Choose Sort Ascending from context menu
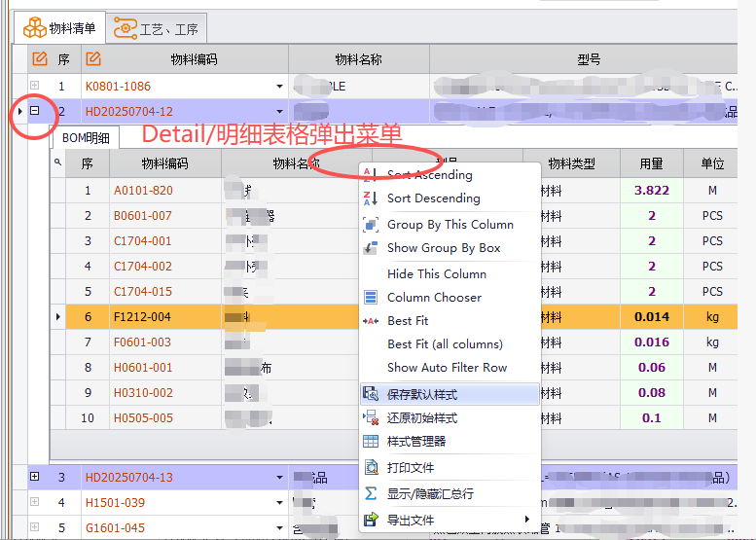Screen dimensions: 756x540 pos(450,174)
